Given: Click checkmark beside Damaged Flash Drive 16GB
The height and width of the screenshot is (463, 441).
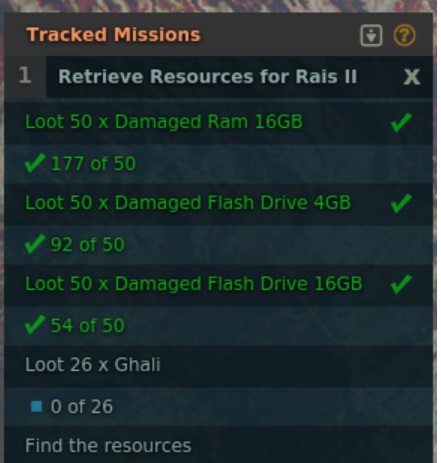Looking at the screenshot, I should [401, 284].
